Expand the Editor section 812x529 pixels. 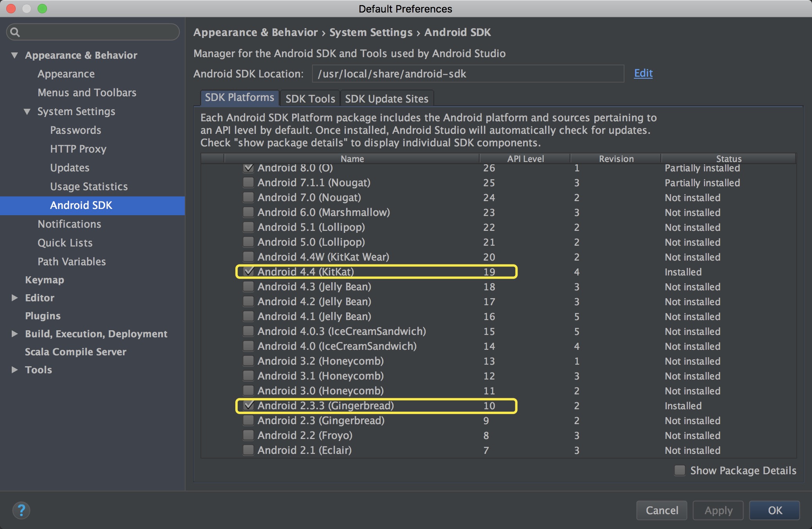point(14,298)
